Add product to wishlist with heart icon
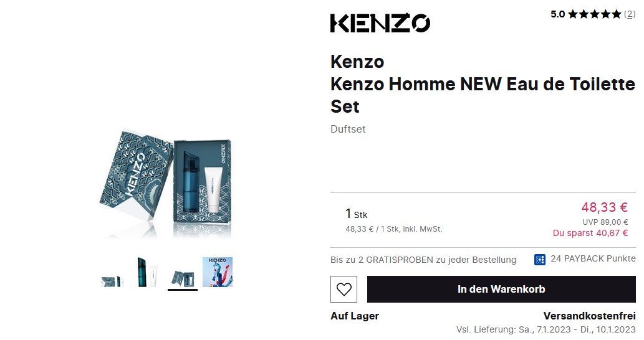The height and width of the screenshot is (340, 644). (x=344, y=289)
